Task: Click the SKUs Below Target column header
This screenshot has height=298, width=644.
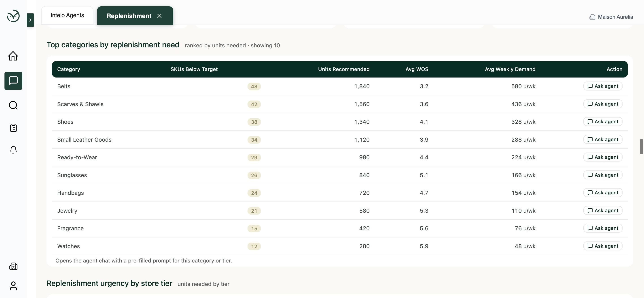Action: pyautogui.click(x=194, y=69)
